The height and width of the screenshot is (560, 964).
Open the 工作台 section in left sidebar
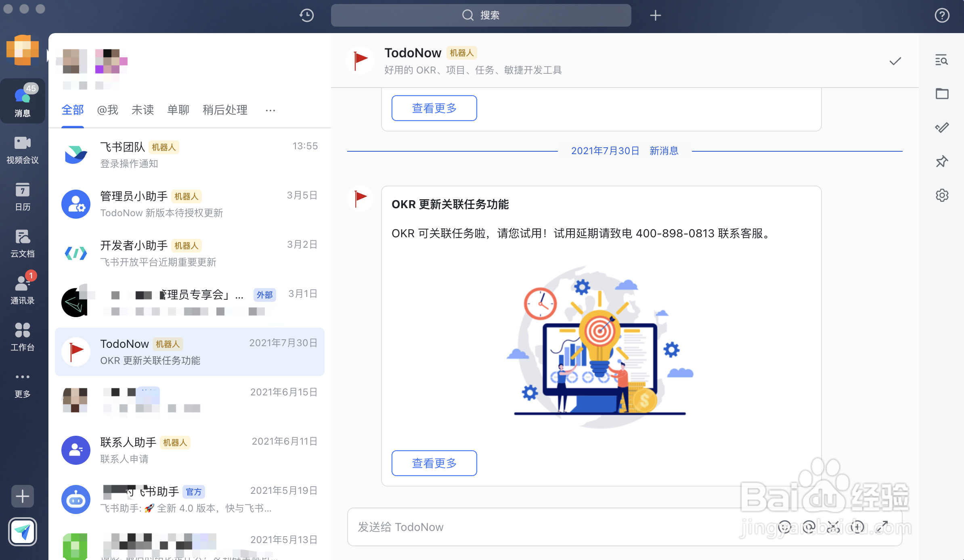pyautogui.click(x=23, y=337)
